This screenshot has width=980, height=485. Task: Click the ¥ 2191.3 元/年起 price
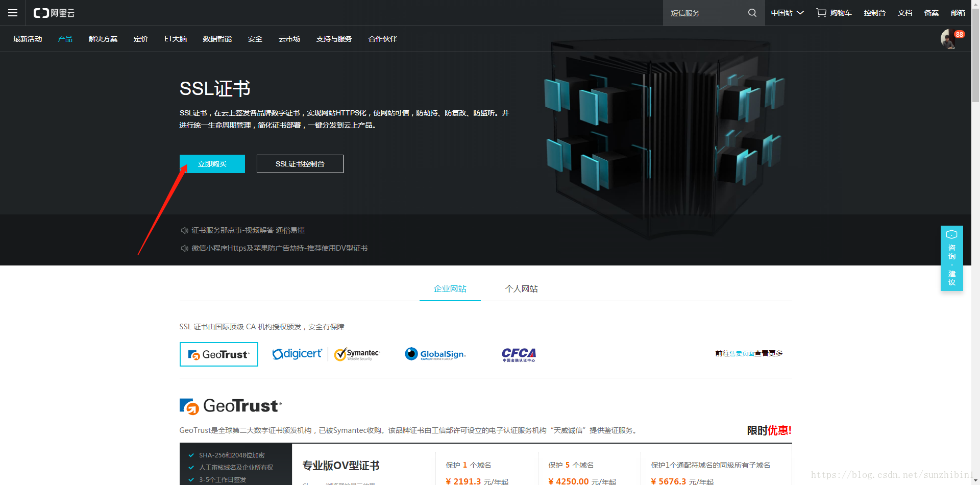[477, 481]
